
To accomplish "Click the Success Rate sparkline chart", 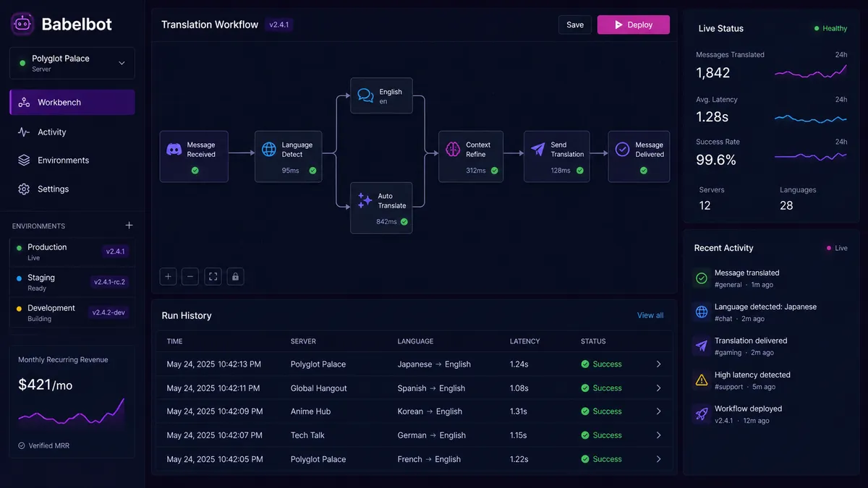I will click(811, 156).
